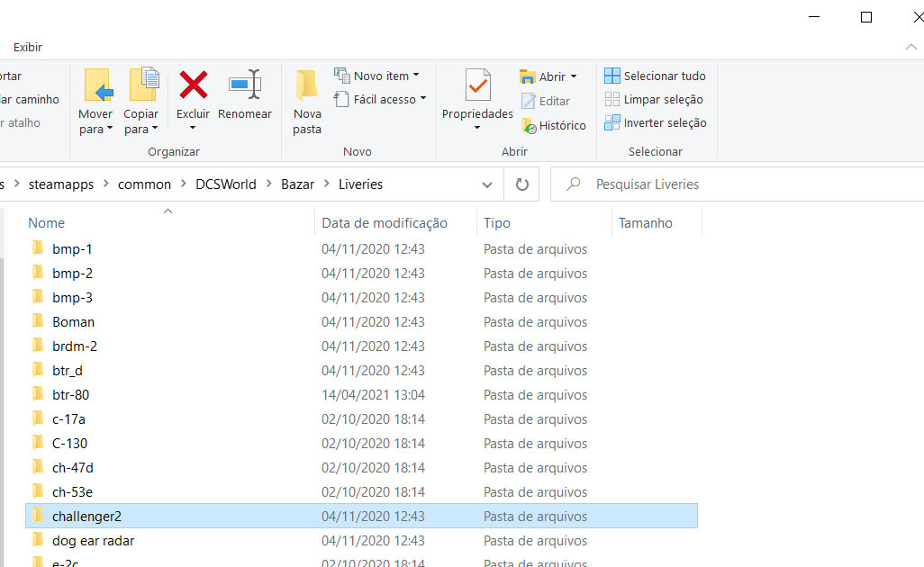This screenshot has width=924, height=567.
Task: Expand the Mover para dropdown arrow
Action: [110, 129]
